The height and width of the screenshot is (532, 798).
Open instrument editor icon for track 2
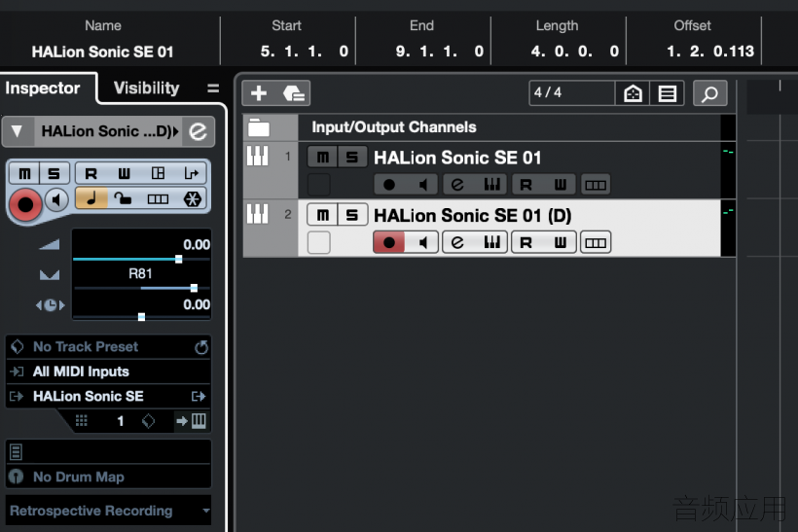491,242
